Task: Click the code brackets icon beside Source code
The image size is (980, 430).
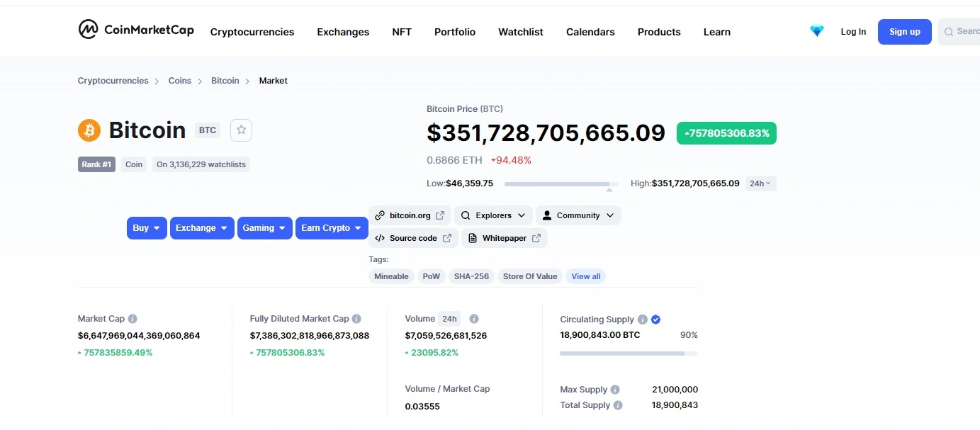Action: coord(380,238)
